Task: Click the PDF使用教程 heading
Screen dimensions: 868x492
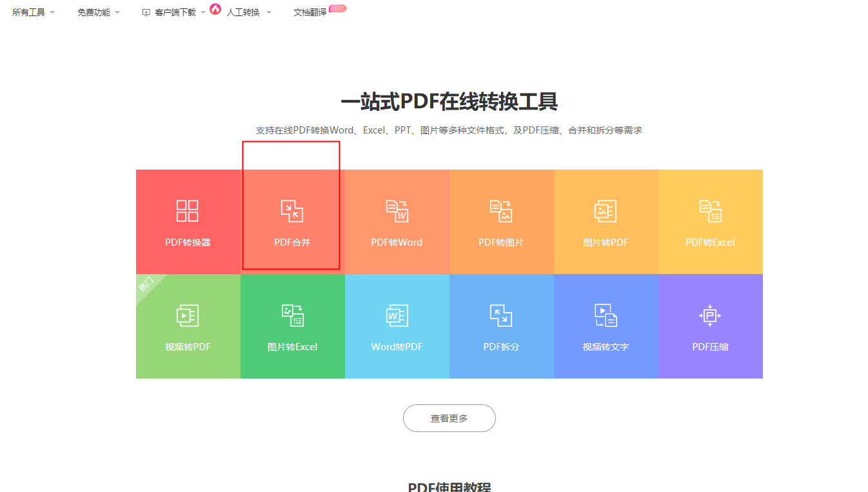Action: point(449,487)
